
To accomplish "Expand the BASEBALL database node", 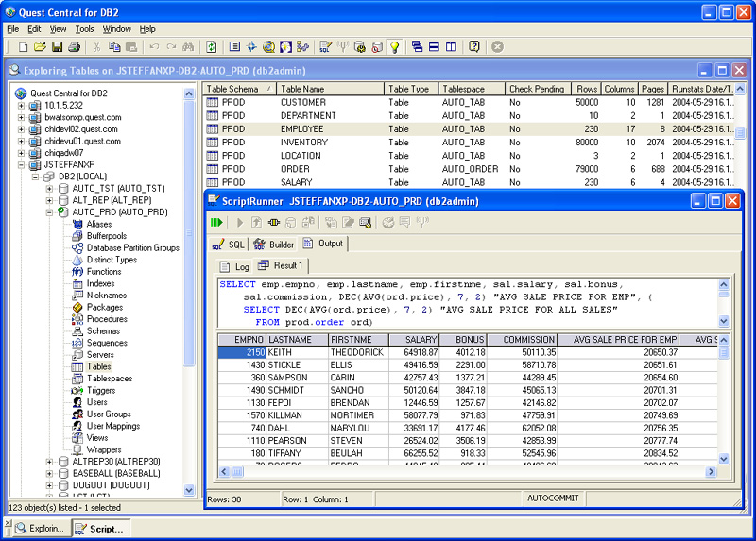I will pos(49,473).
